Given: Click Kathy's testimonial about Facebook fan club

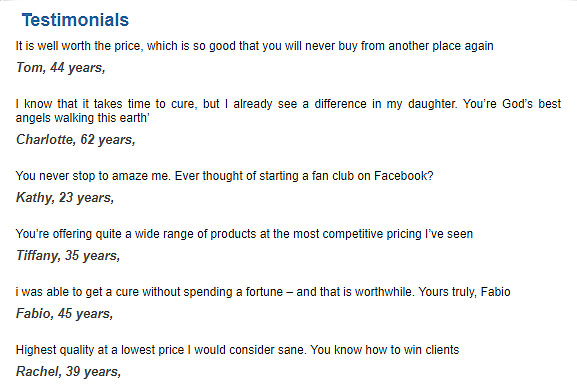Looking at the screenshot, I should [x=224, y=176].
